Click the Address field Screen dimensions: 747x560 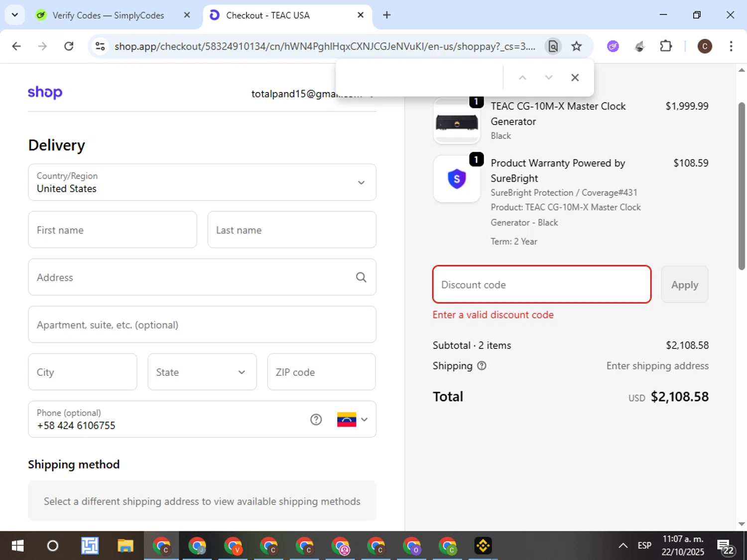pos(202,277)
